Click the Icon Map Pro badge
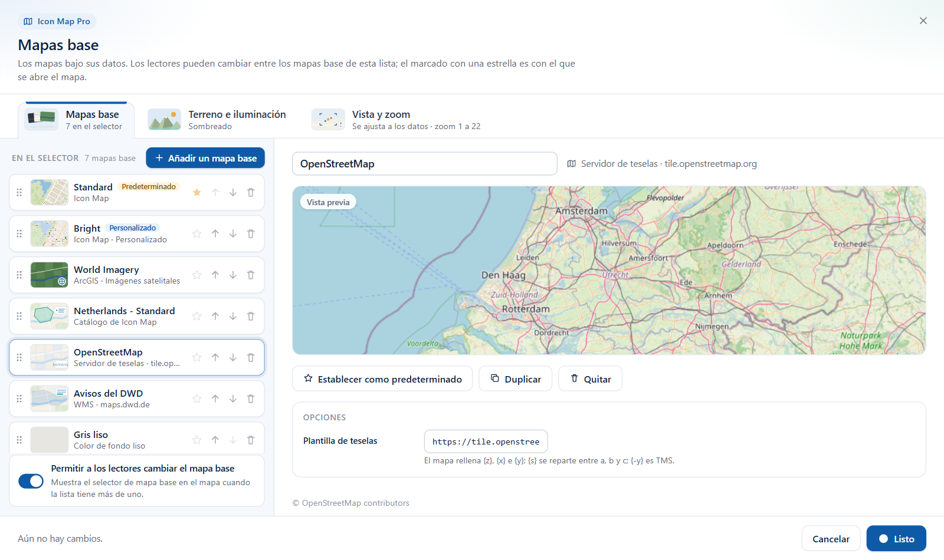 coord(57,21)
